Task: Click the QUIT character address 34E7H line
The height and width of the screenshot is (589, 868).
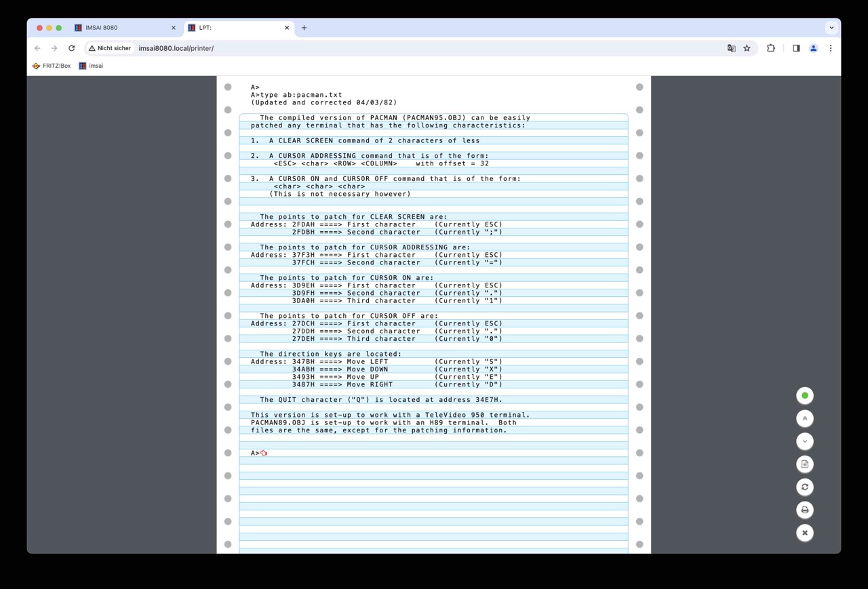Action: [x=381, y=400]
